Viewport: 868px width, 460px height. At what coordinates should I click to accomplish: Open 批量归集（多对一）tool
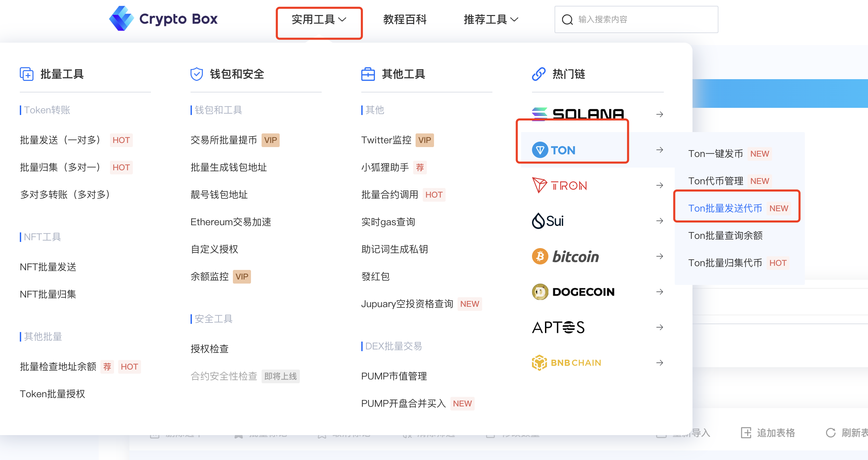(60, 167)
